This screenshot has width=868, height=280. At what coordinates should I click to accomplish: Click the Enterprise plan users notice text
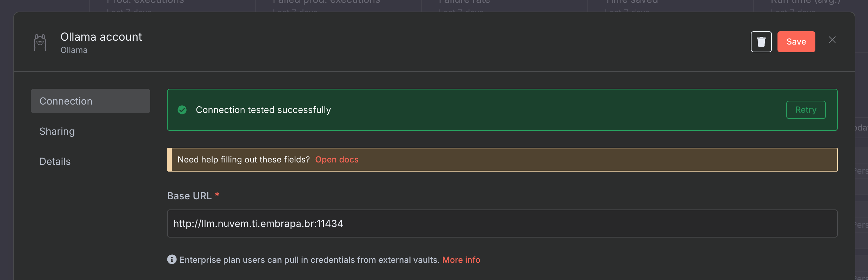309,260
